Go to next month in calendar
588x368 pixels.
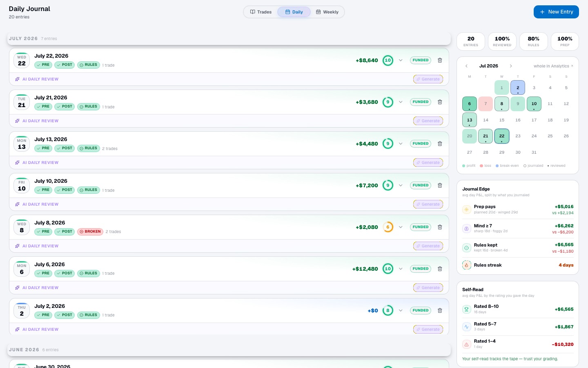[x=510, y=66]
